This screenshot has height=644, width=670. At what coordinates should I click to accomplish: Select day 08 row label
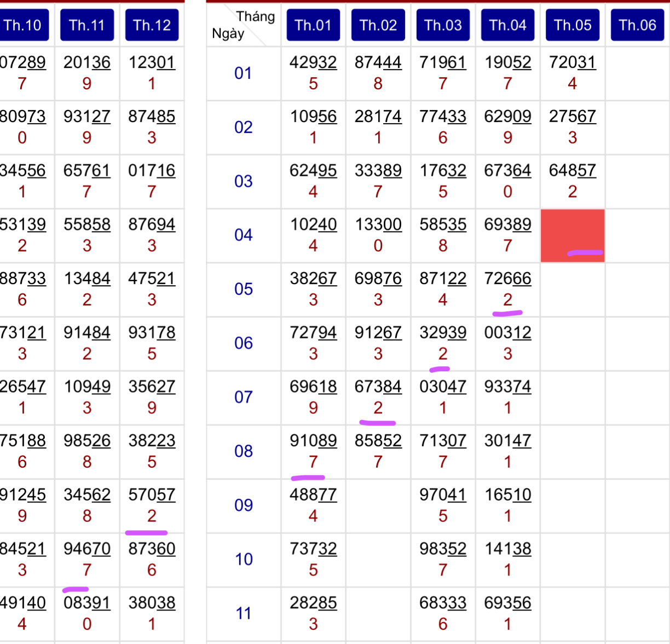(244, 451)
